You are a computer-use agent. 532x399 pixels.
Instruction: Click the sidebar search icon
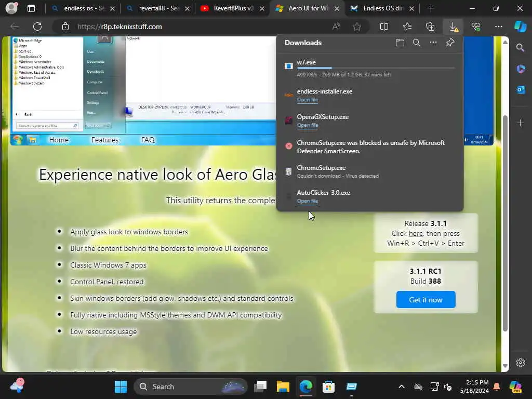[x=521, y=48]
